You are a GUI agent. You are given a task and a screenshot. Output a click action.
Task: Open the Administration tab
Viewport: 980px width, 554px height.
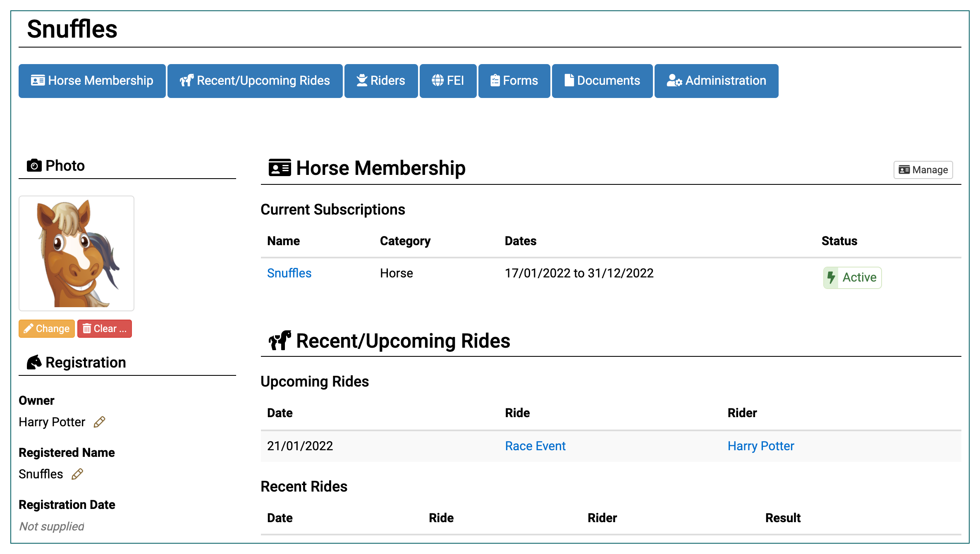pyautogui.click(x=716, y=81)
